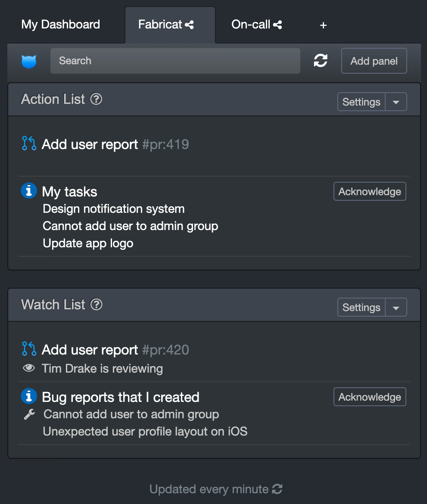Image resolution: width=427 pixels, height=504 pixels.
Task: Open Add user report #pr:420
Action: 115,350
